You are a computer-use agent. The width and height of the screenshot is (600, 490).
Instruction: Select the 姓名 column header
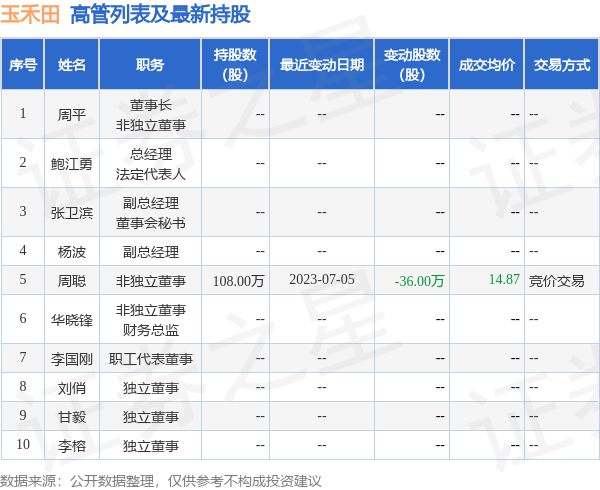(x=72, y=65)
